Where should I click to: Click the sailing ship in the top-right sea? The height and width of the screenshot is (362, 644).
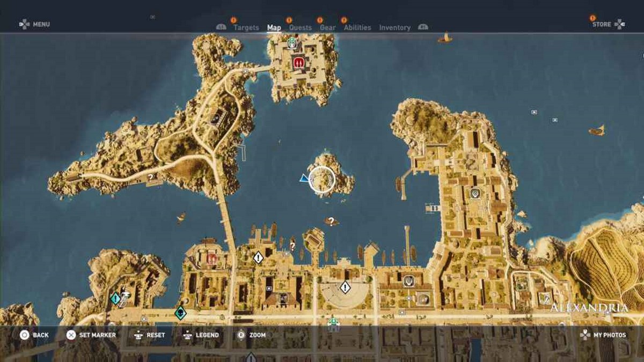tap(444, 38)
